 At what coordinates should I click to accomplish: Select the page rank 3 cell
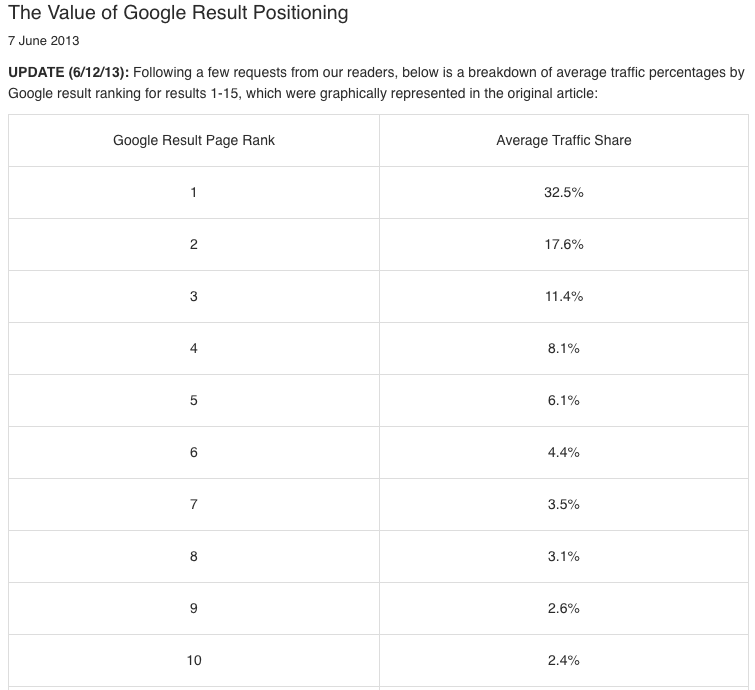coord(194,296)
